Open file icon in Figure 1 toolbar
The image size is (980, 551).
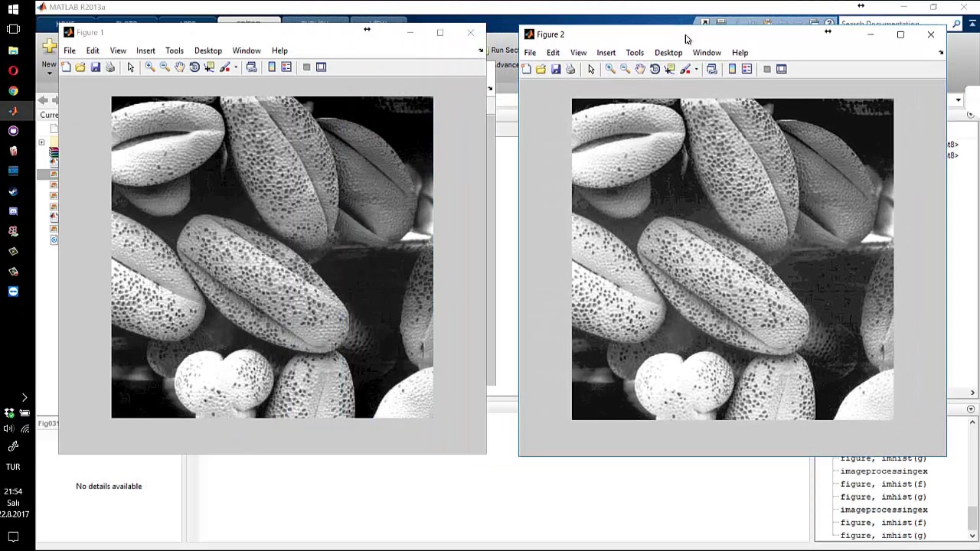coord(80,67)
